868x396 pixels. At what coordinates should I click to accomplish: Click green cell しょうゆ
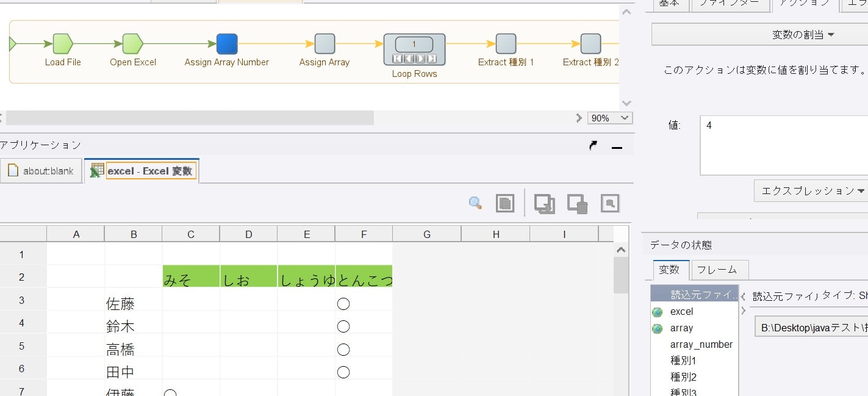click(306, 276)
